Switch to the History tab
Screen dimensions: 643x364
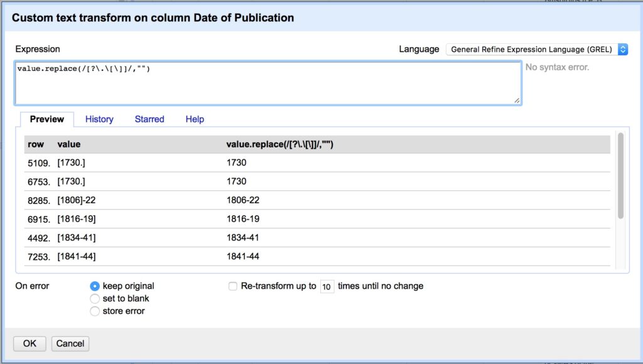99,119
